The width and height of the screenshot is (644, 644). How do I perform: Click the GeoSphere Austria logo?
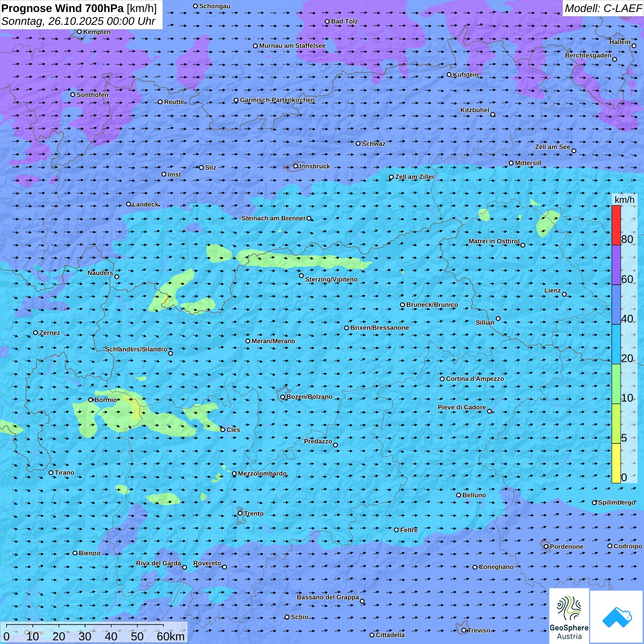click(x=569, y=616)
